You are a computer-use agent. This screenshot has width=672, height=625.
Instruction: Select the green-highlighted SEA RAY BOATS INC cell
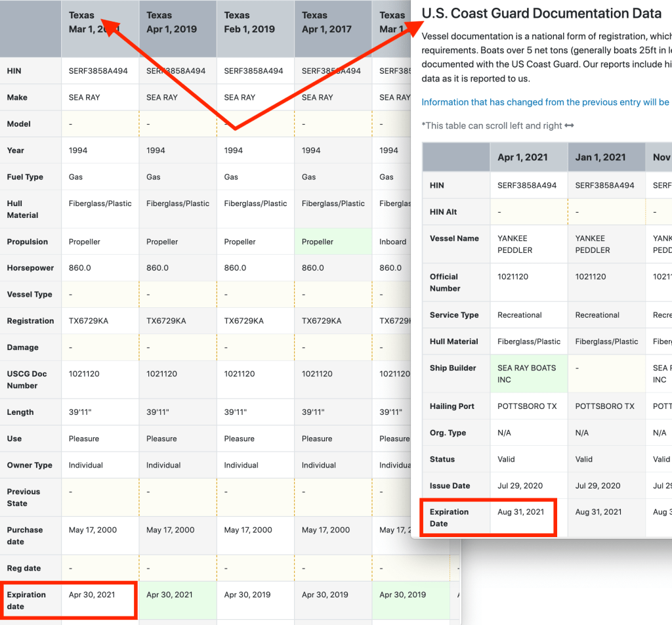point(528,374)
